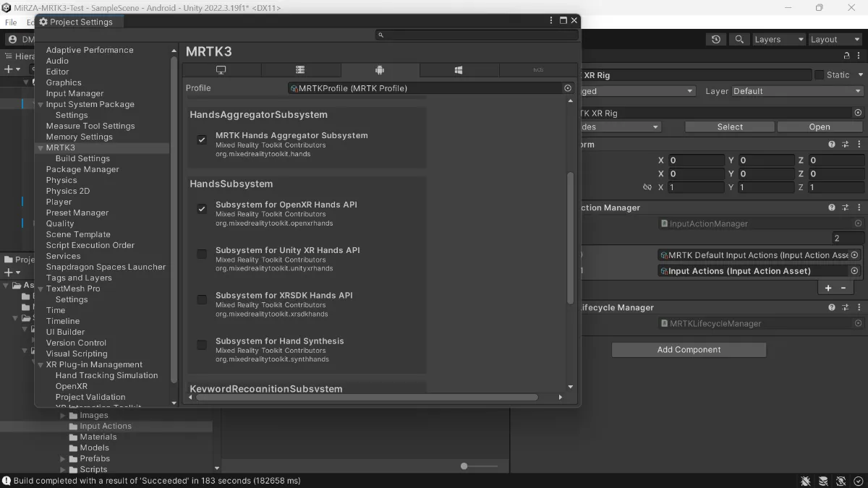Toggle the Inspector lock icon
Image resolution: width=868 pixels, height=488 pixels.
click(x=847, y=56)
